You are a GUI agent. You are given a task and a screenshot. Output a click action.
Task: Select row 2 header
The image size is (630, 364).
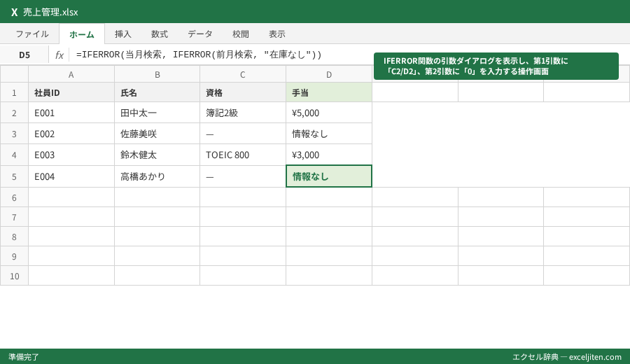tap(14, 113)
